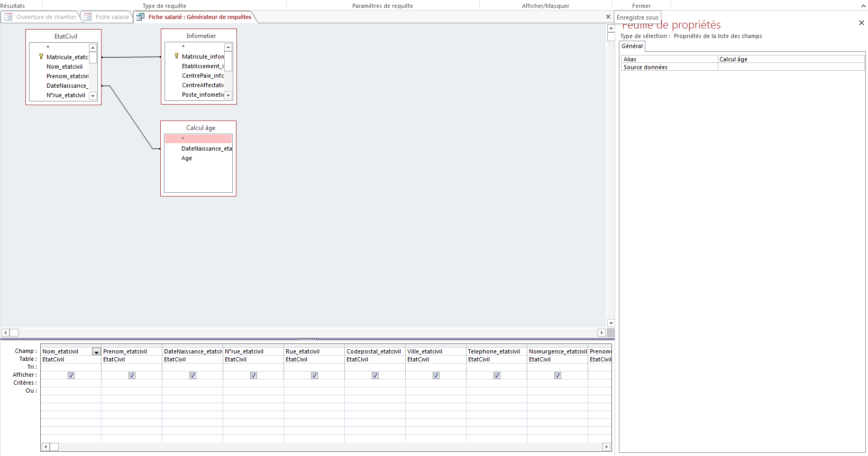This screenshot has height=456, width=868.
Task: Select the asterisk row in Calcul âge
Action: (198, 139)
